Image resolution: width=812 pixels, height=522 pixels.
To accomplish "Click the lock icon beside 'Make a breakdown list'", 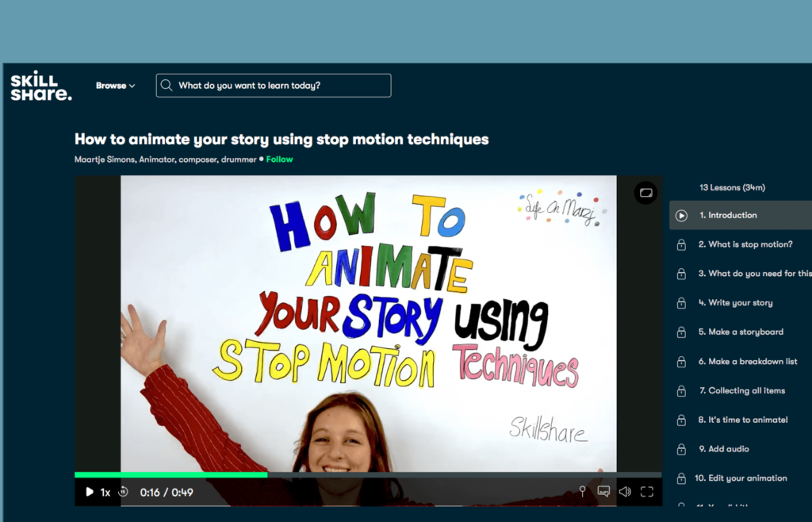I will (x=681, y=362).
